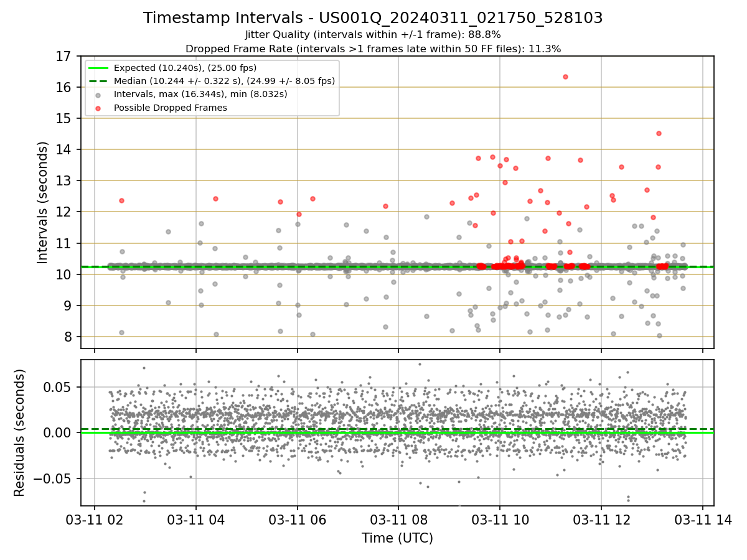Click the y-axis tick label '17'
Image resolution: width=747 pixels, height=560 pixels.
coord(65,57)
